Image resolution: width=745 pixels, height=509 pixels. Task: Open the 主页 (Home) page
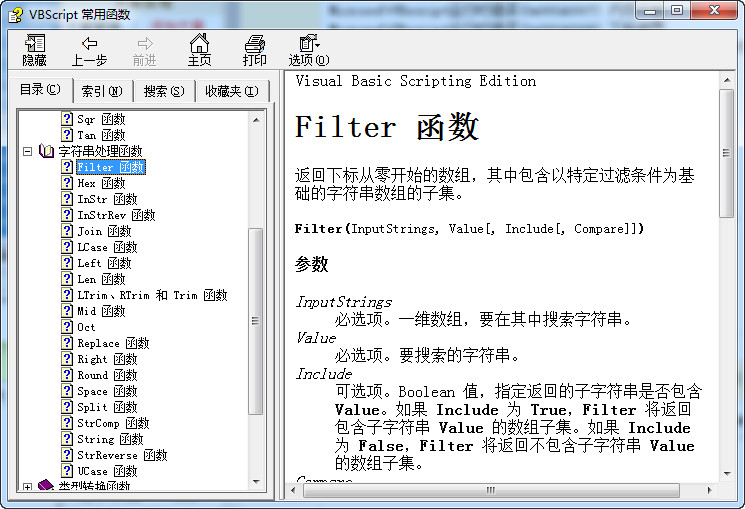click(199, 50)
